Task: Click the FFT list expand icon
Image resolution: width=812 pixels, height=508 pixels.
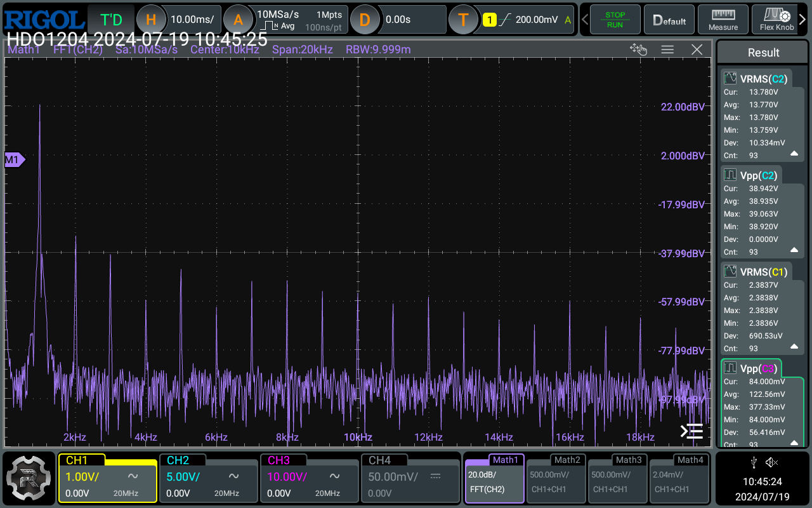Action: [691, 431]
